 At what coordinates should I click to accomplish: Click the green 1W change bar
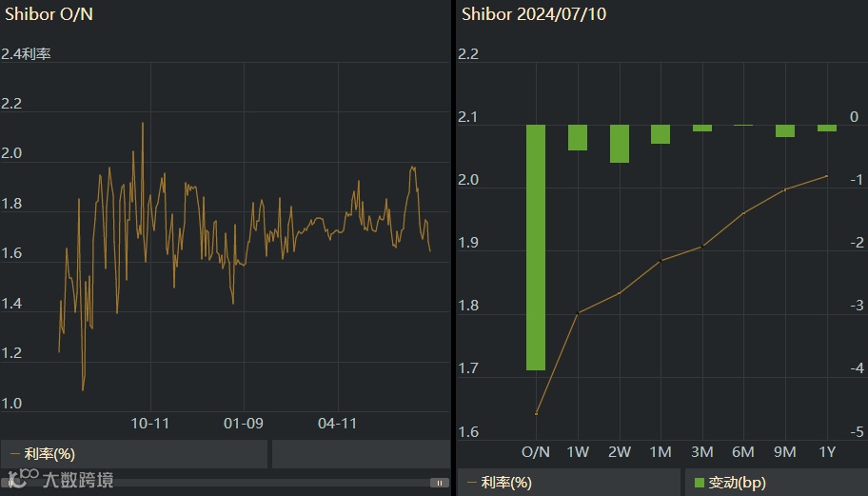tap(578, 137)
